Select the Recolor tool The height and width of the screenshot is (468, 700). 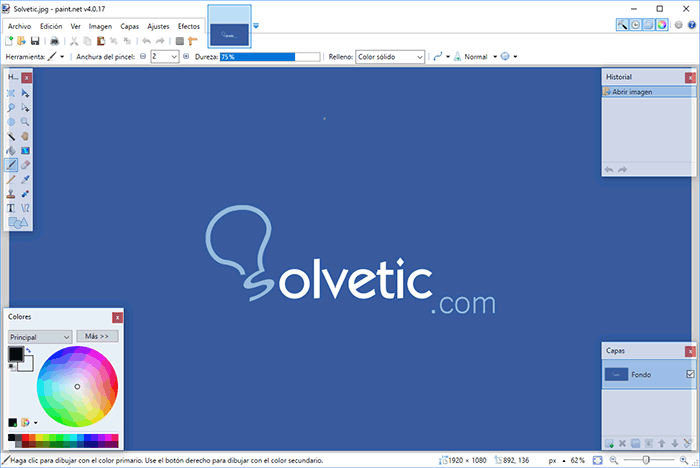25,194
